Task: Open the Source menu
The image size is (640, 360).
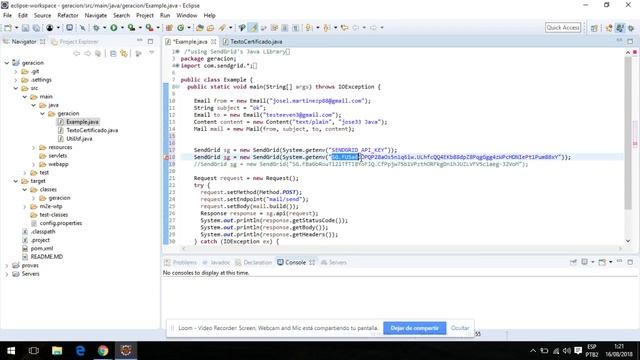Action: pyautogui.click(x=42, y=16)
